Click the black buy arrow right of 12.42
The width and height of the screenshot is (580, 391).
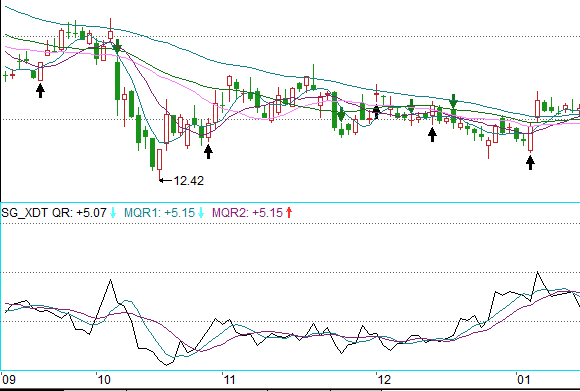click(208, 151)
